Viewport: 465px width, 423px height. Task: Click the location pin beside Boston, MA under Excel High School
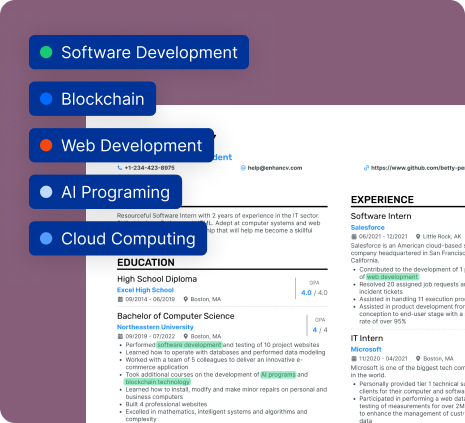pyautogui.click(x=186, y=299)
